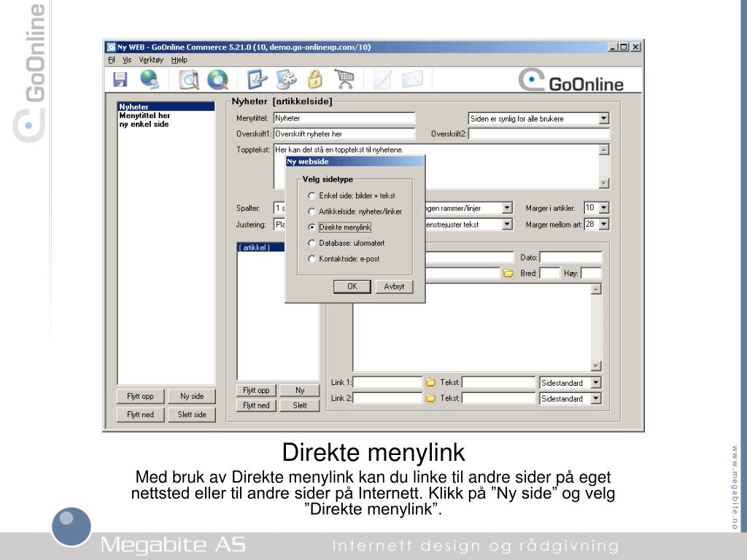Open the Fil menu
The image size is (747, 560).
click(x=112, y=60)
